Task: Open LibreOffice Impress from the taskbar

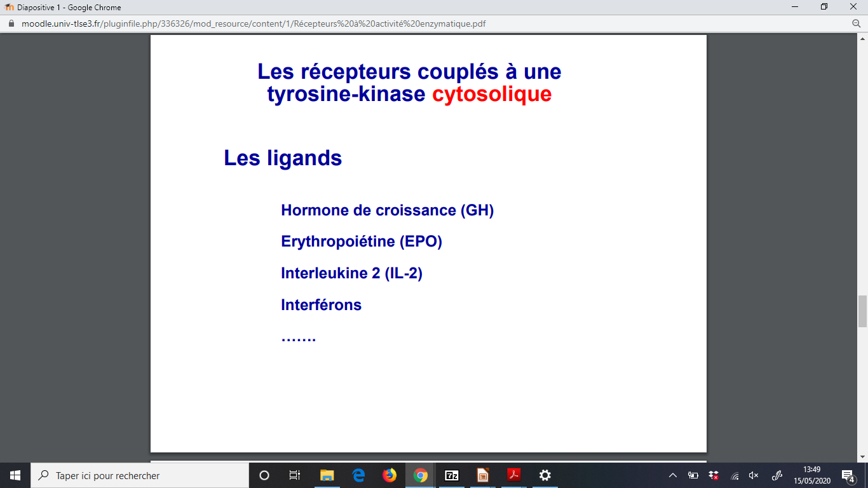Action: pyautogui.click(x=483, y=475)
